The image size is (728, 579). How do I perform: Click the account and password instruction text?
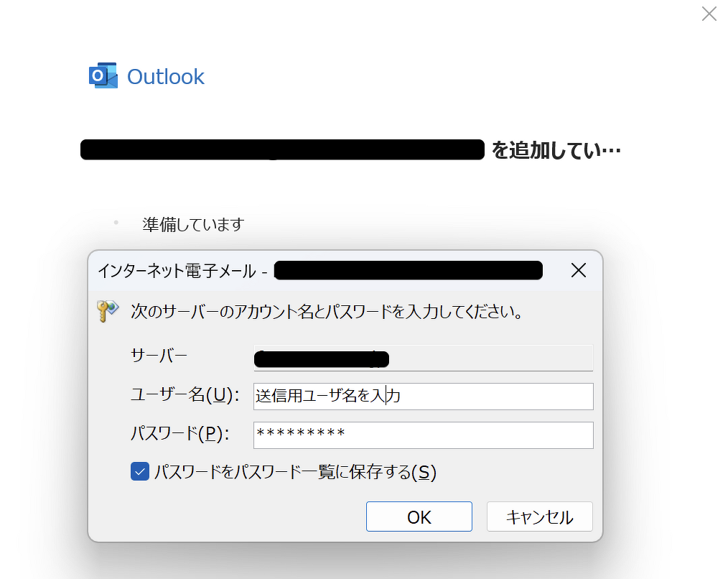click(325, 312)
